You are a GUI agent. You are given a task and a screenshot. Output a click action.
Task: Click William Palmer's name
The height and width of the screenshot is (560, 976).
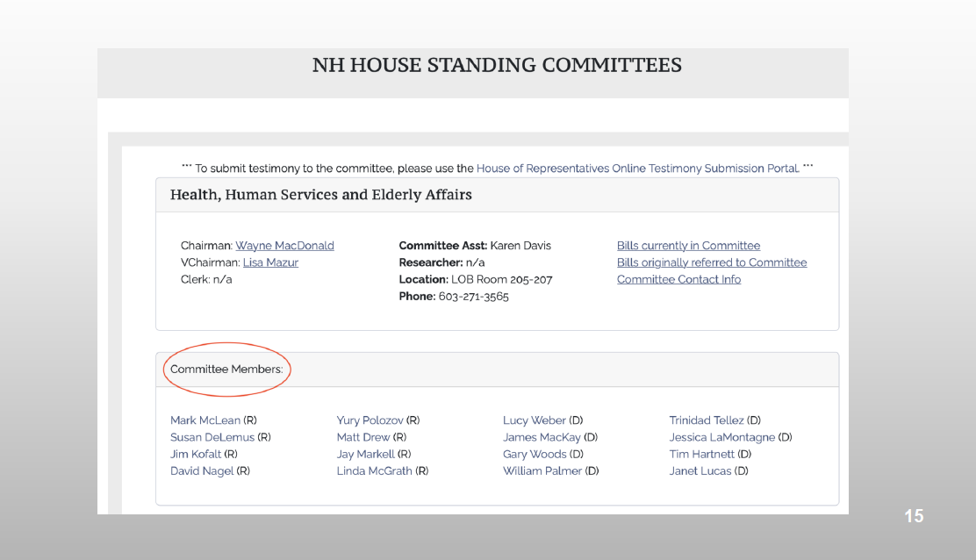pos(542,471)
